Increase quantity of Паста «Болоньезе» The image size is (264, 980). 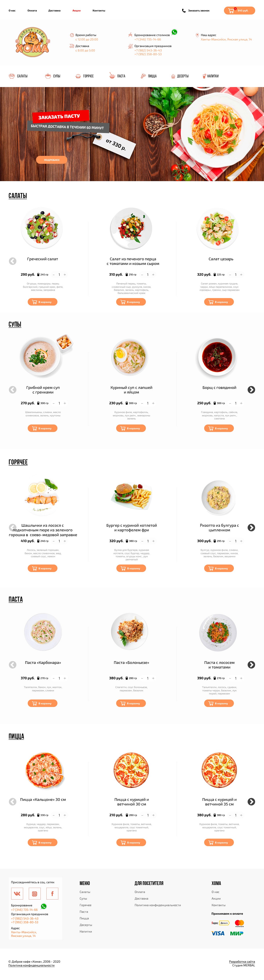tap(153, 678)
